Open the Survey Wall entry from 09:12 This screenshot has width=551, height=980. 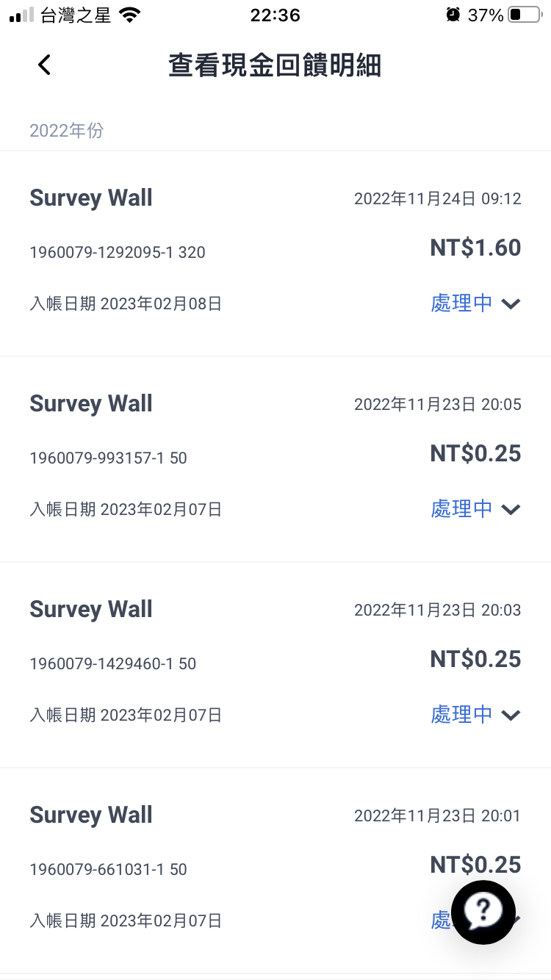pos(275,254)
